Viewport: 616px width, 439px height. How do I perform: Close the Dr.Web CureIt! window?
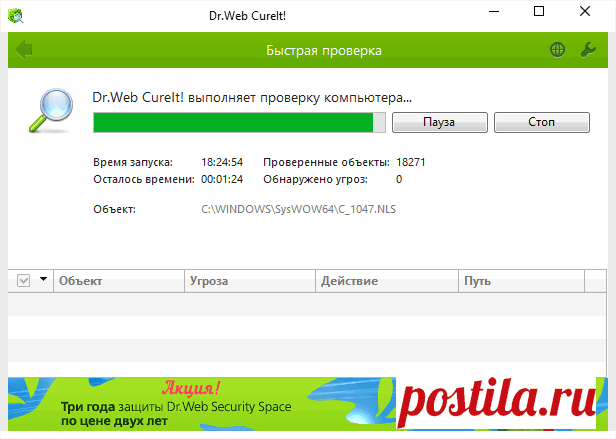click(x=585, y=11)
